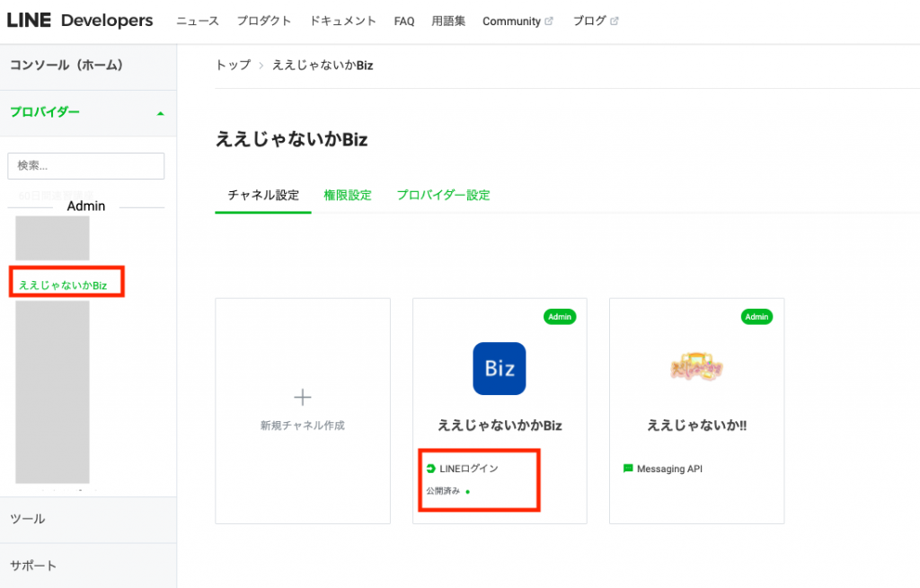Viewport: 920px width, 588px height.
Task: Click ええじゃないかBiz in the breadcrumb
Action: (x=323, y=65)
